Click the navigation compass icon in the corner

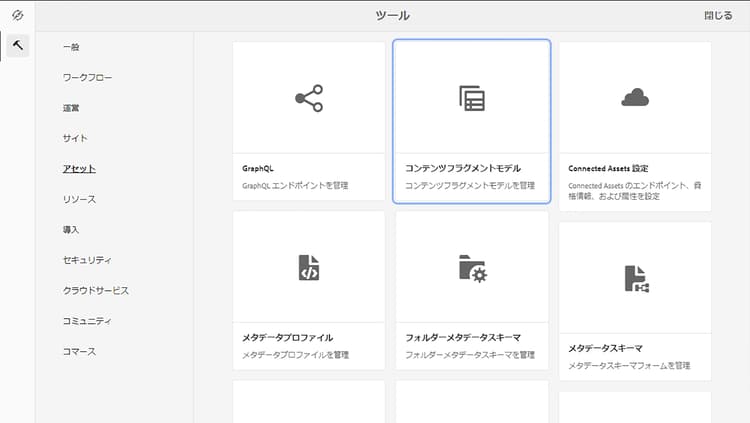pos(18,15)
